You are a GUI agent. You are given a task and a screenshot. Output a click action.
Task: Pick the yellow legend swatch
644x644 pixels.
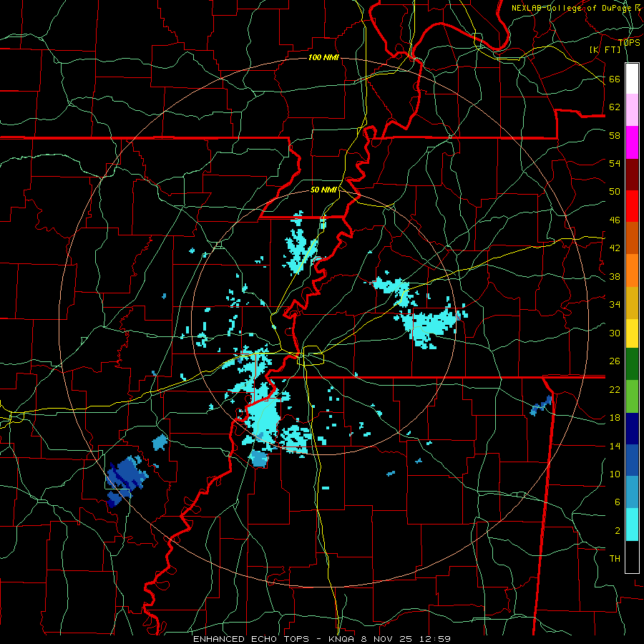(632, 333)
